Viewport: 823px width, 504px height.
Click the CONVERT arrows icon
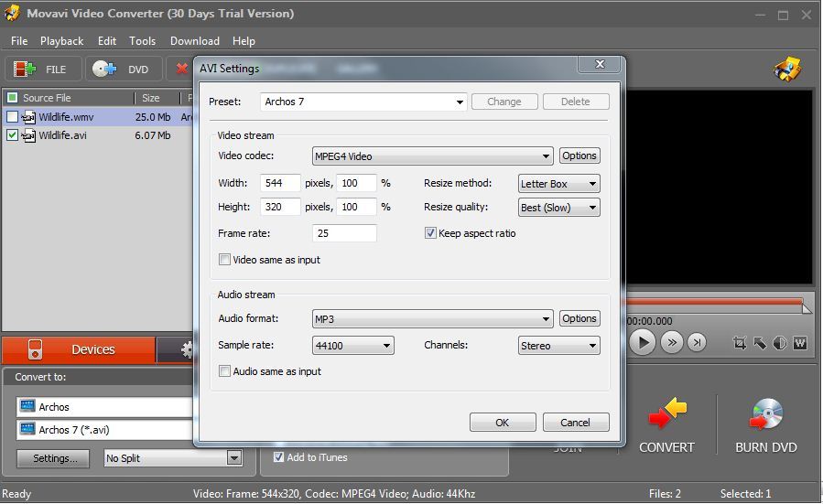[667, 413]
